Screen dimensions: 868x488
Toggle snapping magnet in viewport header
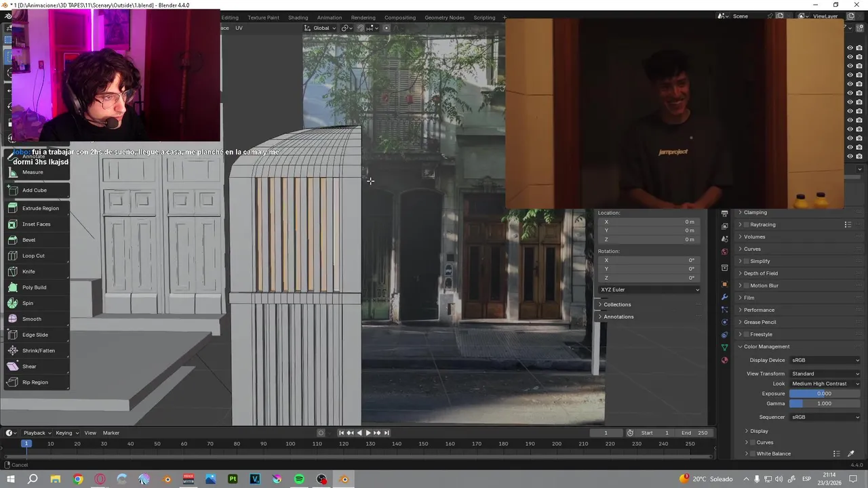tap(360, 28)
